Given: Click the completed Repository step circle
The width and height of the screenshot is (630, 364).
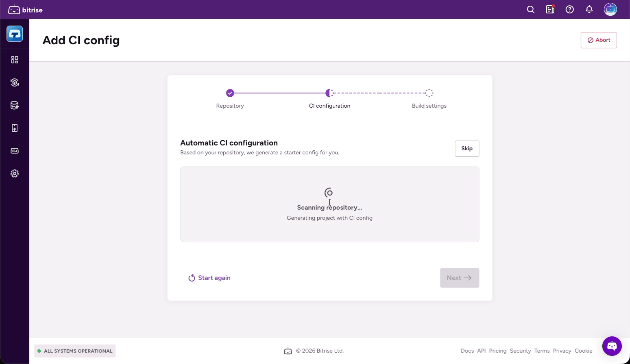Looking at the screenshot, I should pos(230,93).
